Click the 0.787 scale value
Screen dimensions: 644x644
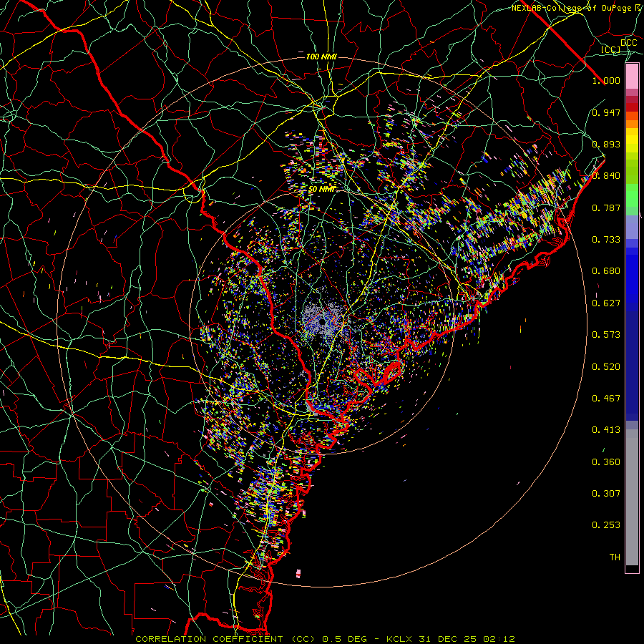[606, 208]
